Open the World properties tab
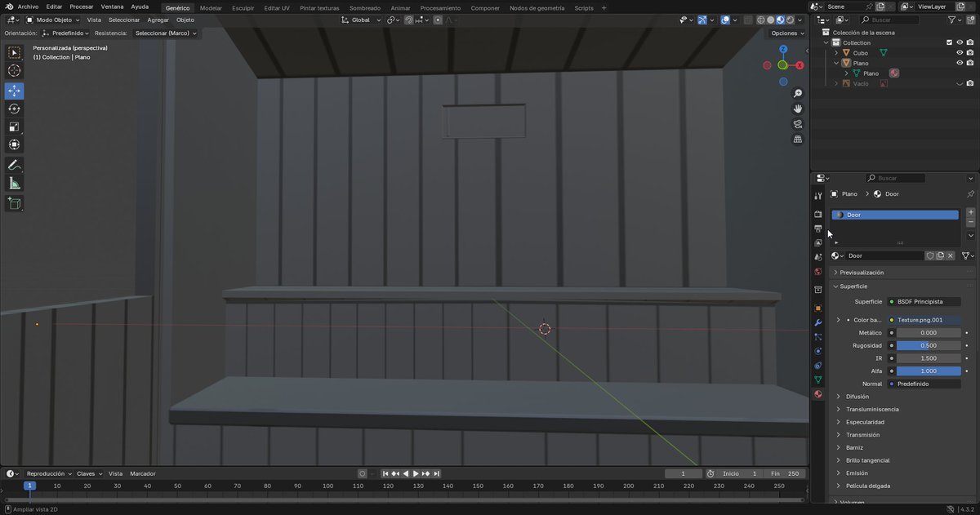 817,272
